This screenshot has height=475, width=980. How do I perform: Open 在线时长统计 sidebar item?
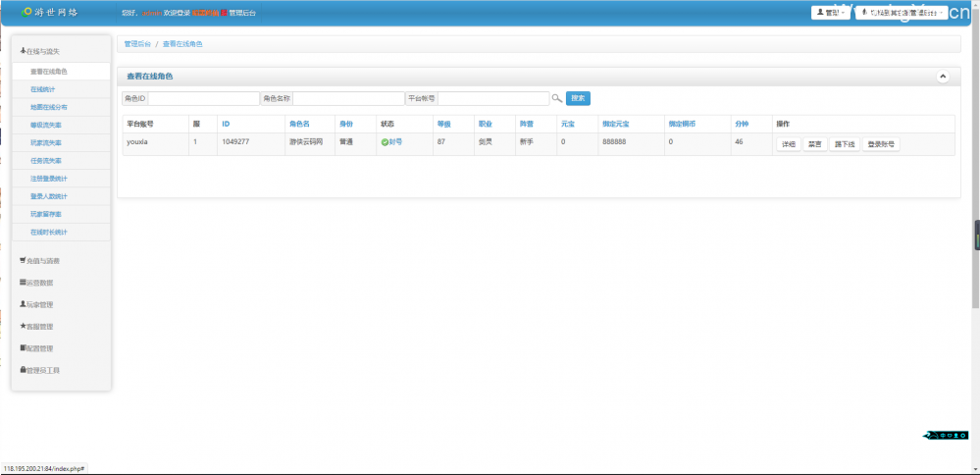tap(61, 232)
